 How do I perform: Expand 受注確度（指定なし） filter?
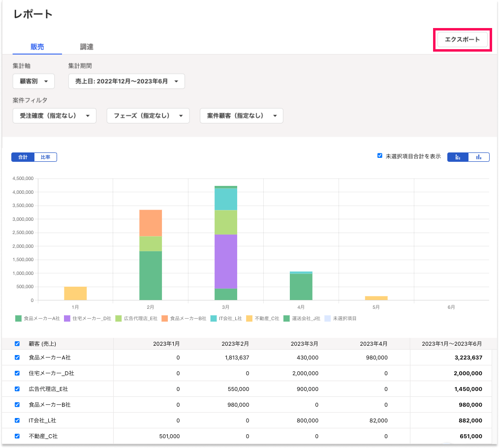[55, 116]
